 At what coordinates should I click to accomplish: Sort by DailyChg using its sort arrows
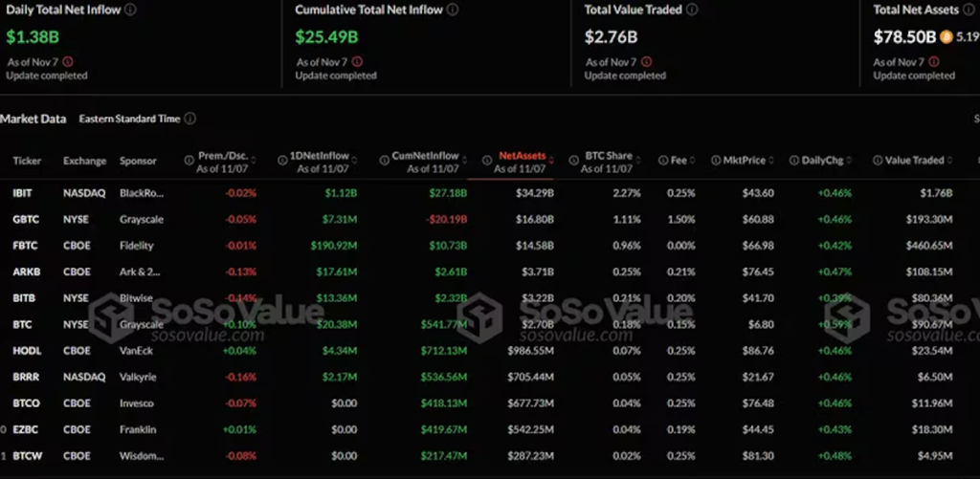pos(850,161)
